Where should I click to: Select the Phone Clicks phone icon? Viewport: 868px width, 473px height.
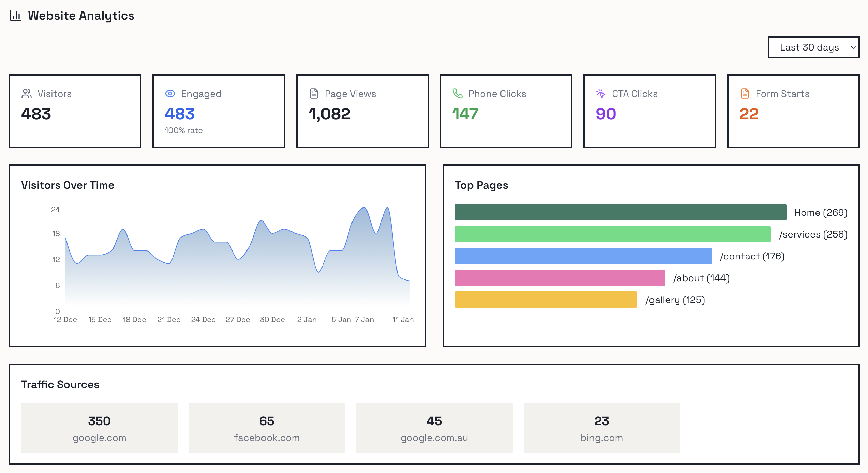click(x=457, y=93)
